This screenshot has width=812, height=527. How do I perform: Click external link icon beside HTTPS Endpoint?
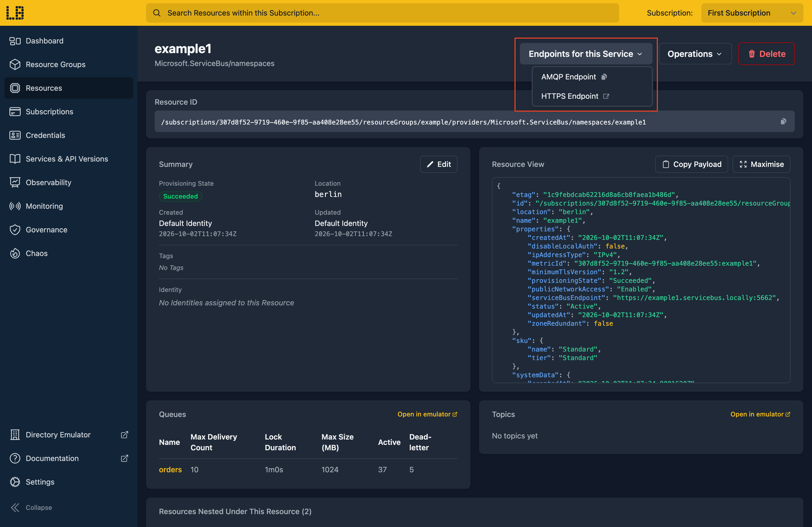tap(606, 96)
